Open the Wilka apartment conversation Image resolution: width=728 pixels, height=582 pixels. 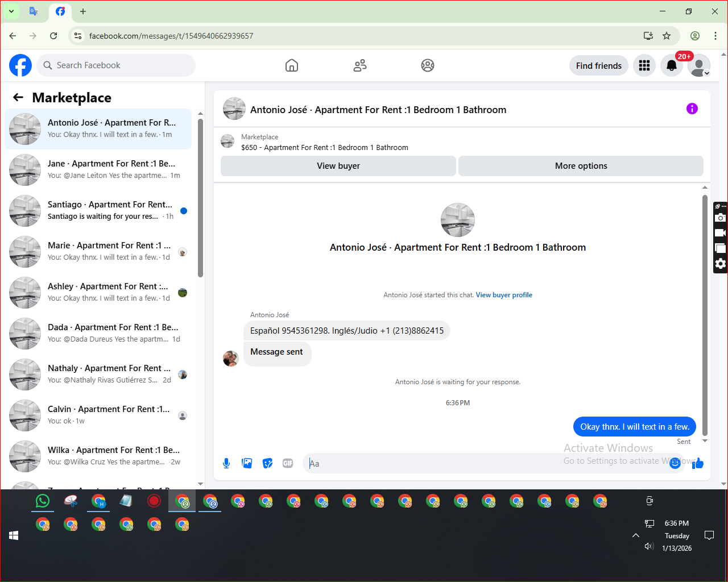[x=98, y=456]
